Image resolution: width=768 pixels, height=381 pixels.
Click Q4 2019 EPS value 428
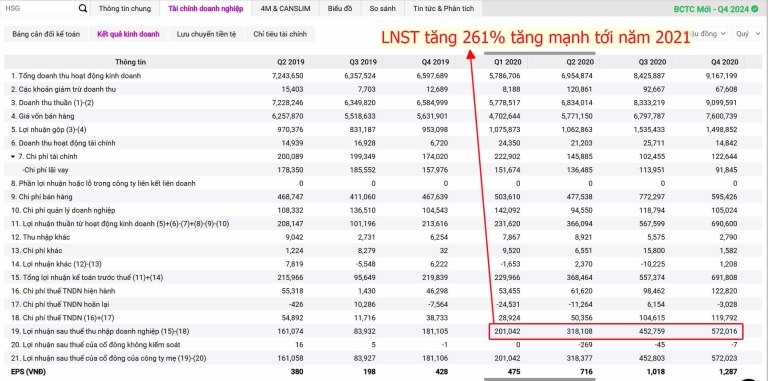[x=443, y=372]
